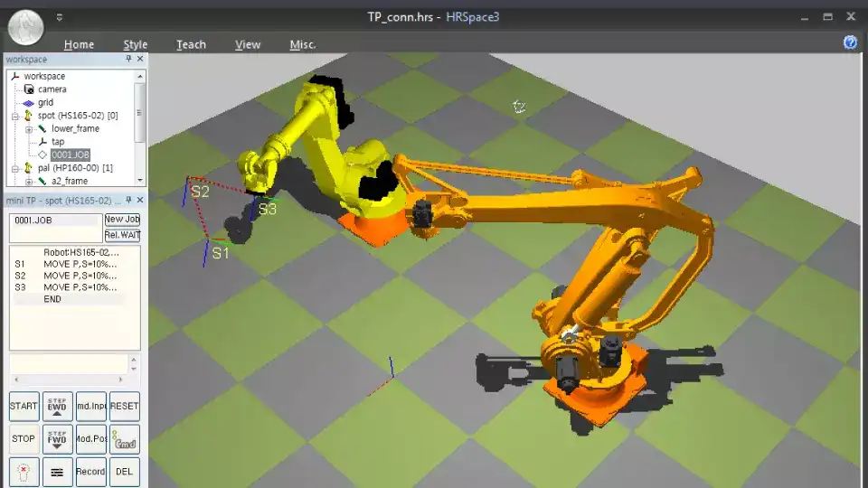
Task: Open the quick access toolbar dropdown
Action: tap(60, 16)
